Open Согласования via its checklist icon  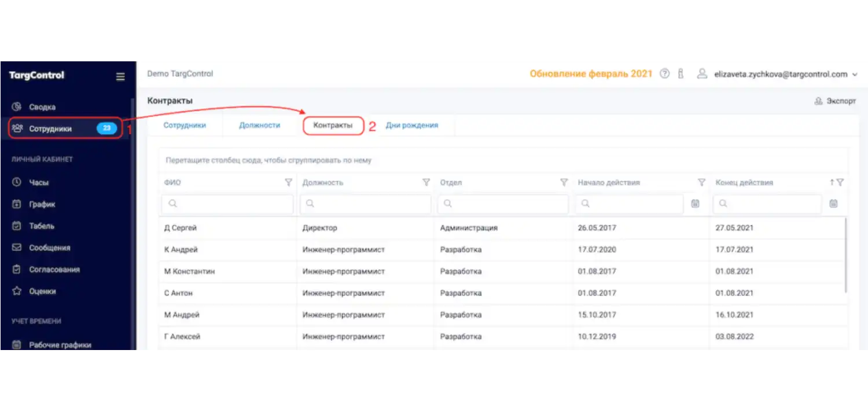pyautogui.click(x=17, y=269)
